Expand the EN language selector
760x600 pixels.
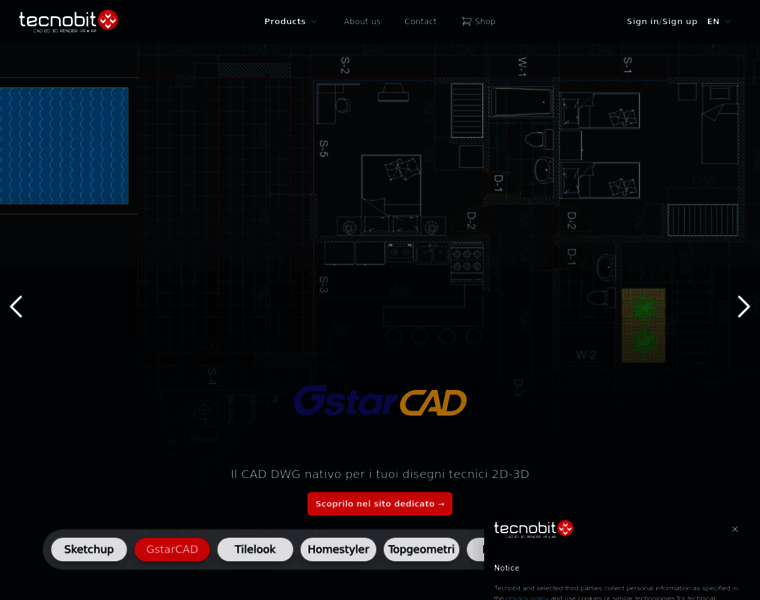719,21
